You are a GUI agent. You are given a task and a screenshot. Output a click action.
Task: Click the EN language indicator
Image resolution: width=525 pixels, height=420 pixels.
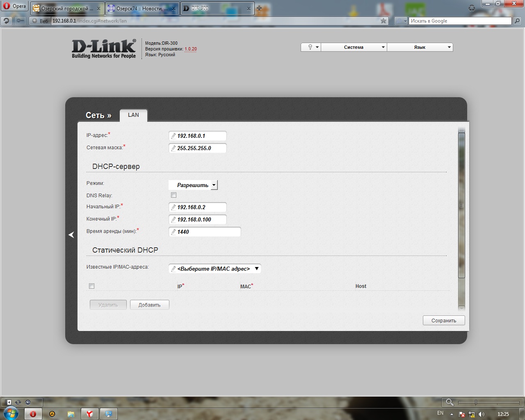pyautogui.click(x=440, y=413)
